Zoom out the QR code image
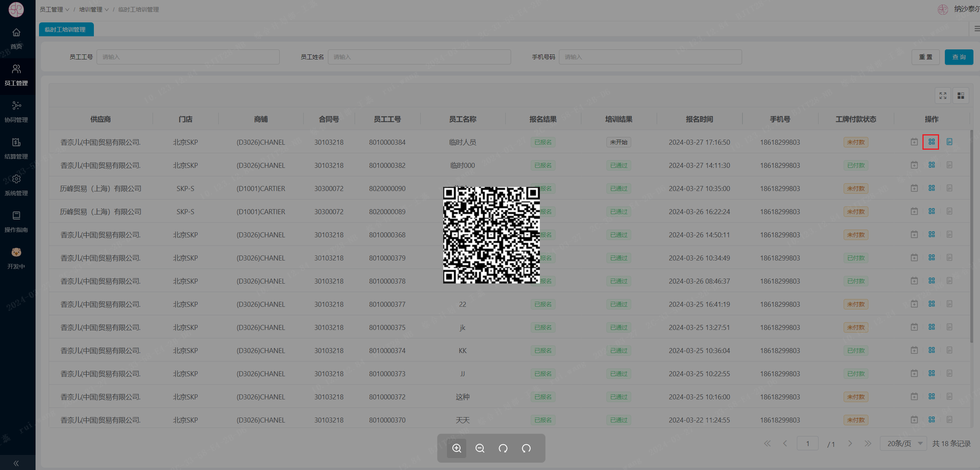 [480, 448]
